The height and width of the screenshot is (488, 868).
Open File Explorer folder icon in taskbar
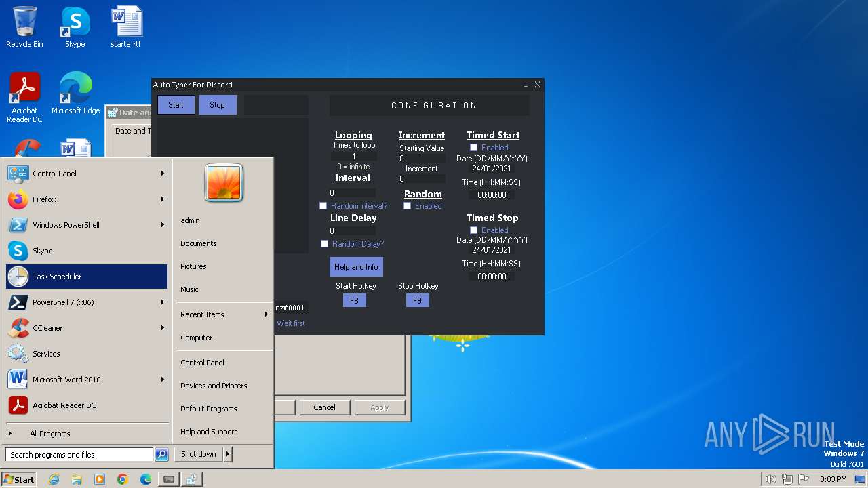point(77,479)
